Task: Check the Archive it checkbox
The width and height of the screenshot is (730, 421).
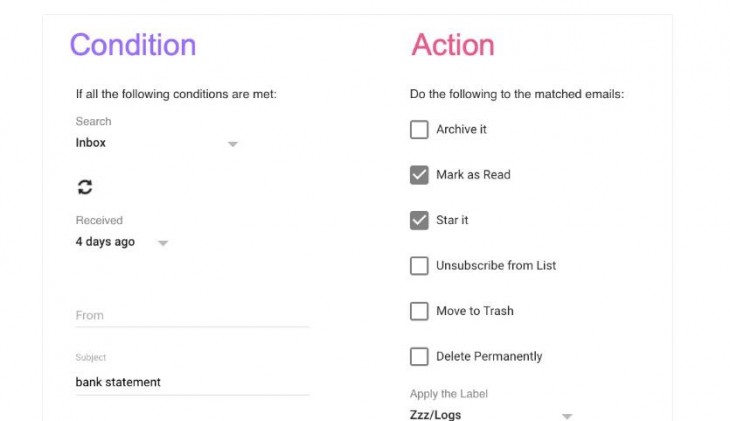Action: 419,129
